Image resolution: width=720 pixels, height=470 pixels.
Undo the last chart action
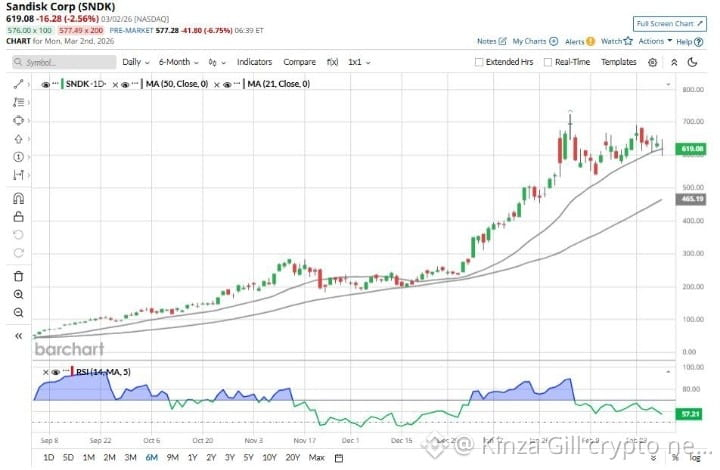click(18, 235)
